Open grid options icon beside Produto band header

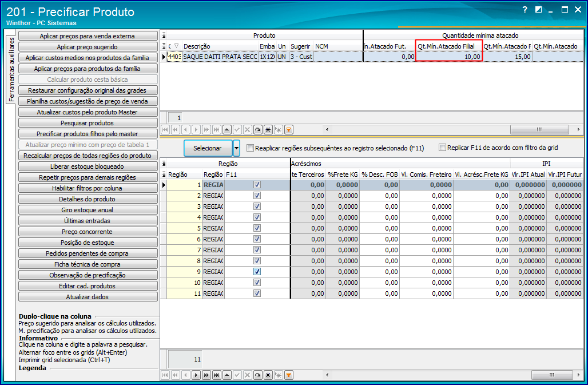pos(164,35)
